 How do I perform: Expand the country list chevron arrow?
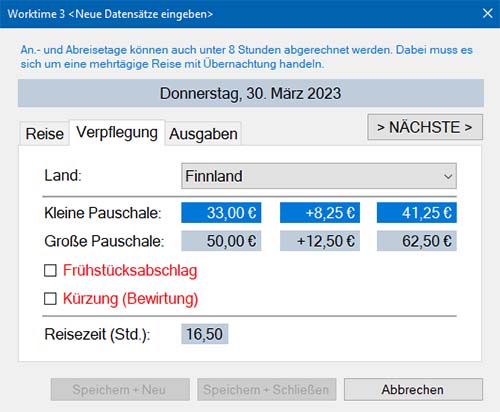pos(448,176)
